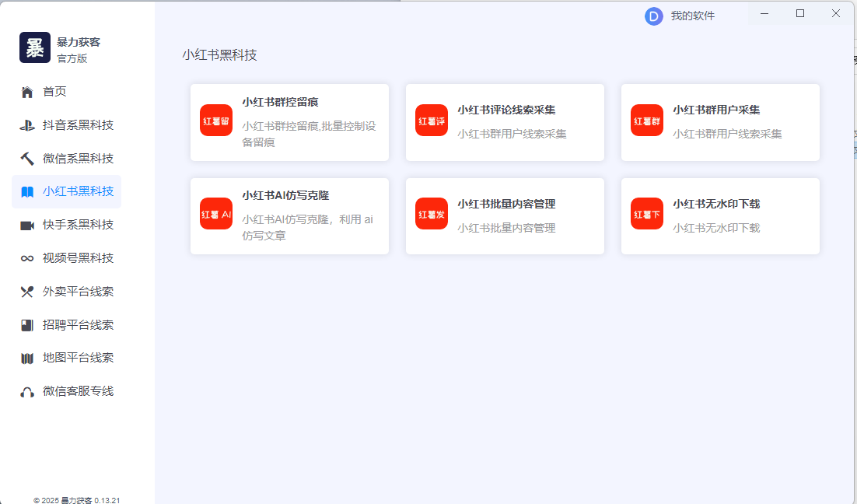Open 外卖平台线索 sidebar item
Screen dimensions: 857x504
point(78,292)
